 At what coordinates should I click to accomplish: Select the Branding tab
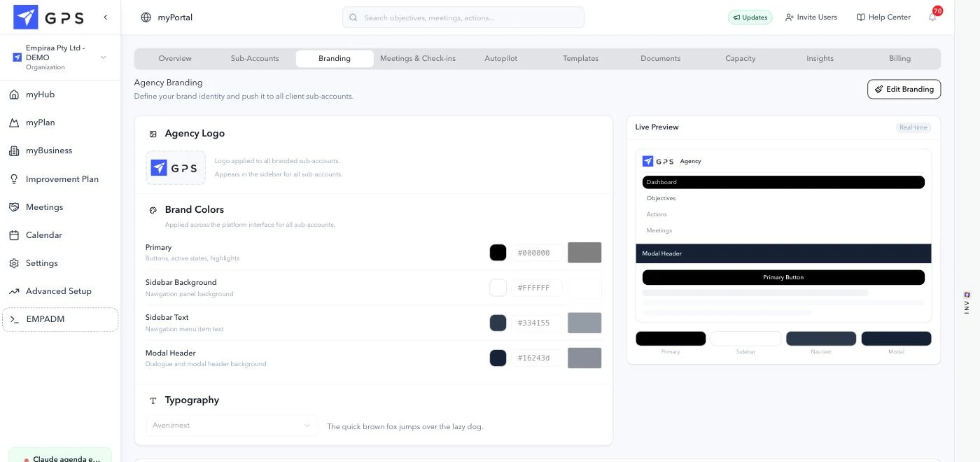pyautogui.click(x=335, y=59)
